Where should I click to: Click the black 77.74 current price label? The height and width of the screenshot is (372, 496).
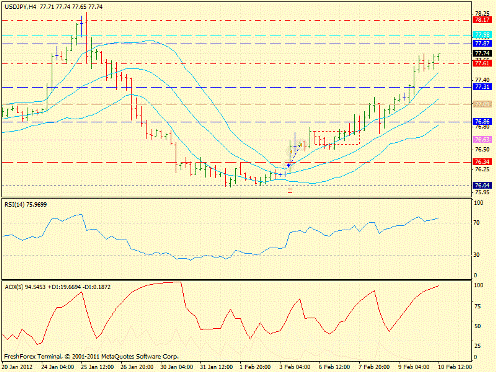pos(482,53)
